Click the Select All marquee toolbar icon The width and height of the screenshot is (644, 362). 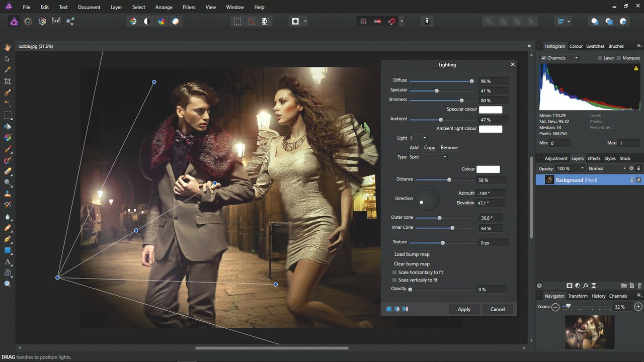coord(237,22)
